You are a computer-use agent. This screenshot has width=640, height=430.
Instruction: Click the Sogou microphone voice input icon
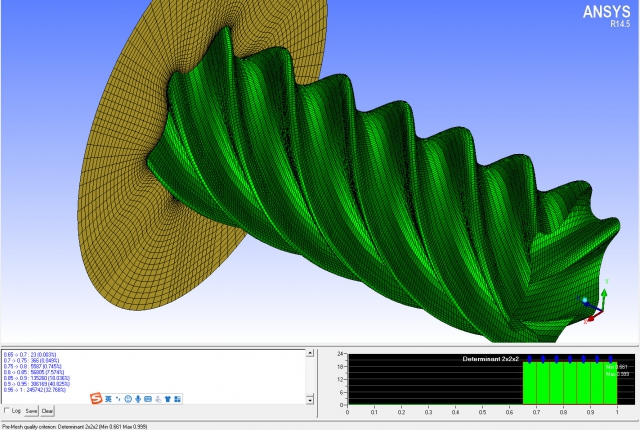[x=138, y=399]
